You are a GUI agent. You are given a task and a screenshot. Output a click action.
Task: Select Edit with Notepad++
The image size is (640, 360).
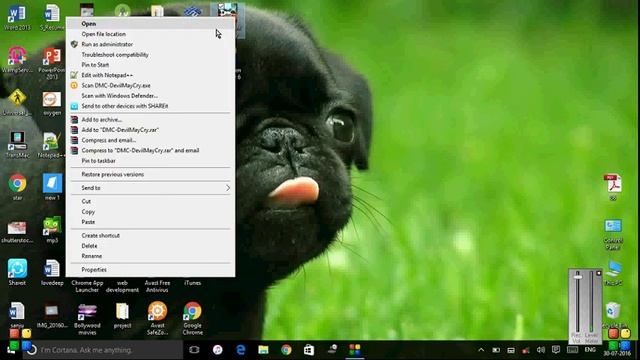150,75
